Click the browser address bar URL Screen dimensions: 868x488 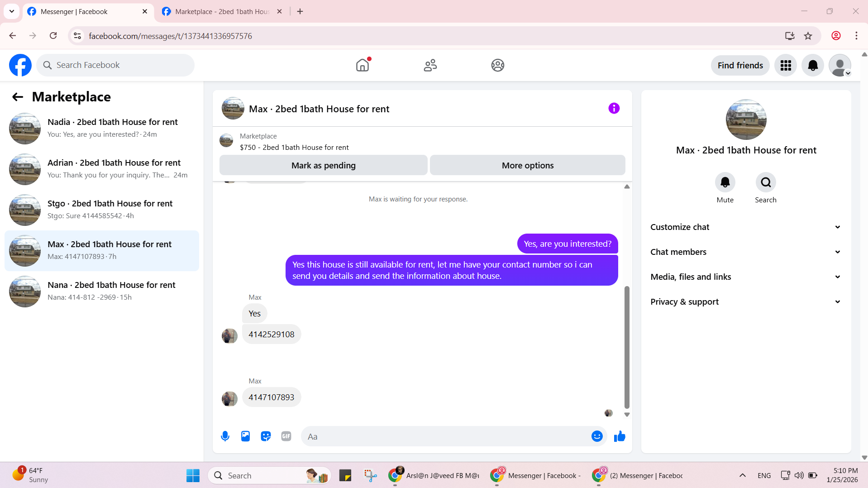click(x=170, y=36)
